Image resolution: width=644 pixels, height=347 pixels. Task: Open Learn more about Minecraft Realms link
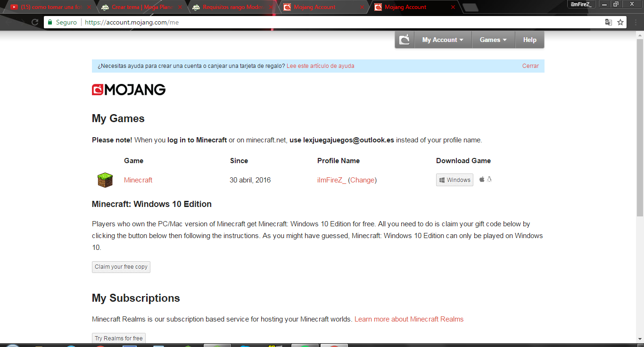[x=409, y=319]
